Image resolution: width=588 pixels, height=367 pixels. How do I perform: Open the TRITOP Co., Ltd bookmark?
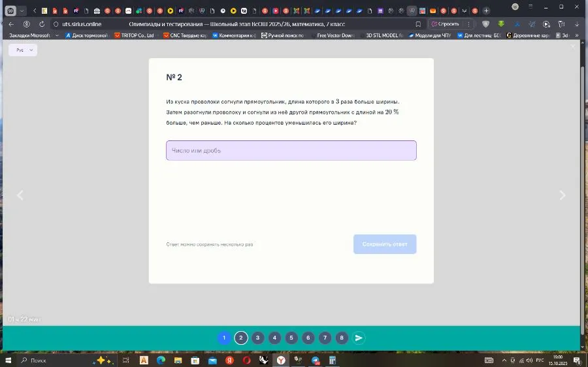point(134,35)
